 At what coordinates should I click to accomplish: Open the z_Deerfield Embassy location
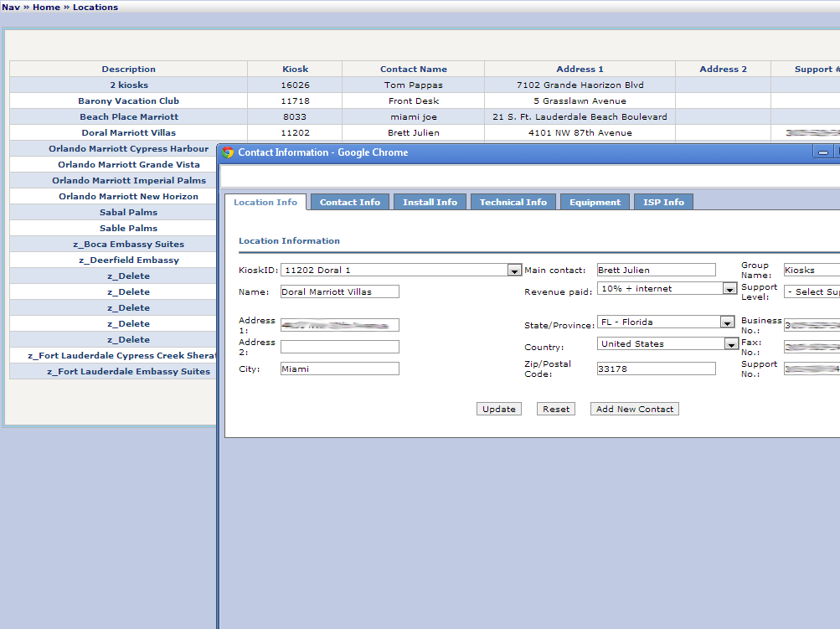tap(129, 260)
